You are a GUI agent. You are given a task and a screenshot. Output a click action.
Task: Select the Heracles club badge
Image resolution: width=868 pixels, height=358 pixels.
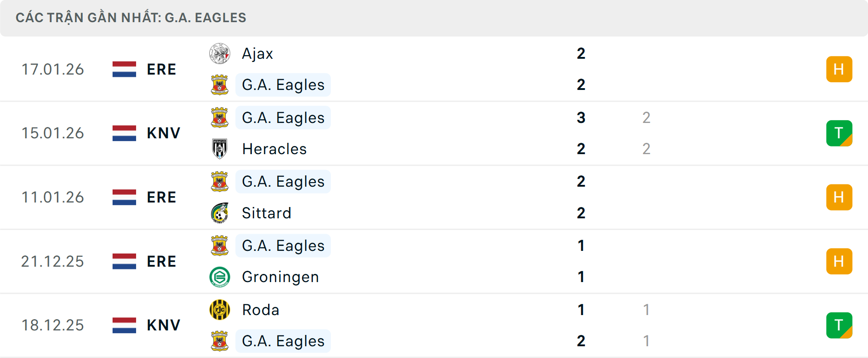coord(220,149)
